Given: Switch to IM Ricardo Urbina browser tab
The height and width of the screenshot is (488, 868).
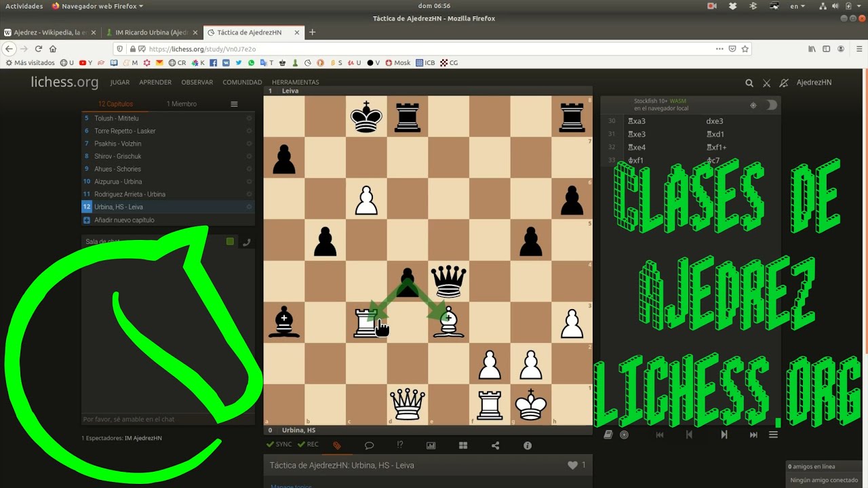Looking at the screenshot, I should click(x=152, y=32).
